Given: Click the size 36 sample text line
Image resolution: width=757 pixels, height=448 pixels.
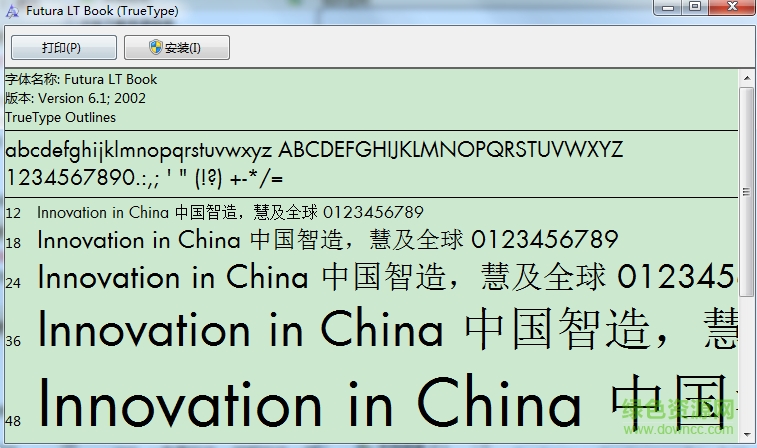Looking at the screenshot, I should [x=387, y=329].
